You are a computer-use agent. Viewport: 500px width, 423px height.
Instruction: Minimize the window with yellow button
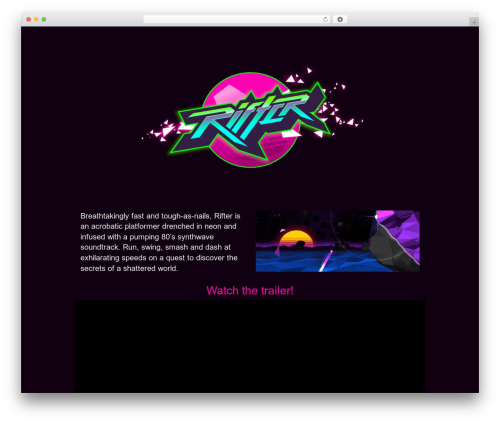tap(36, 19)
